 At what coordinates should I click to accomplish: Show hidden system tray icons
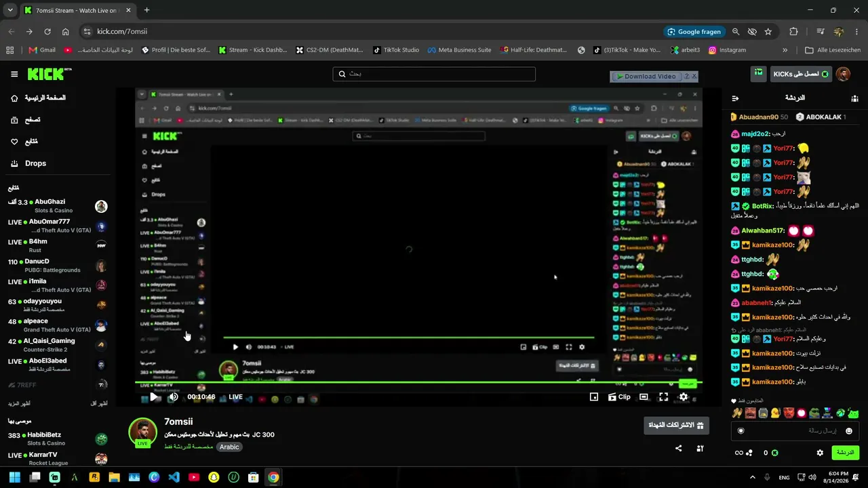pyautogui.click(x=752, y=477)
